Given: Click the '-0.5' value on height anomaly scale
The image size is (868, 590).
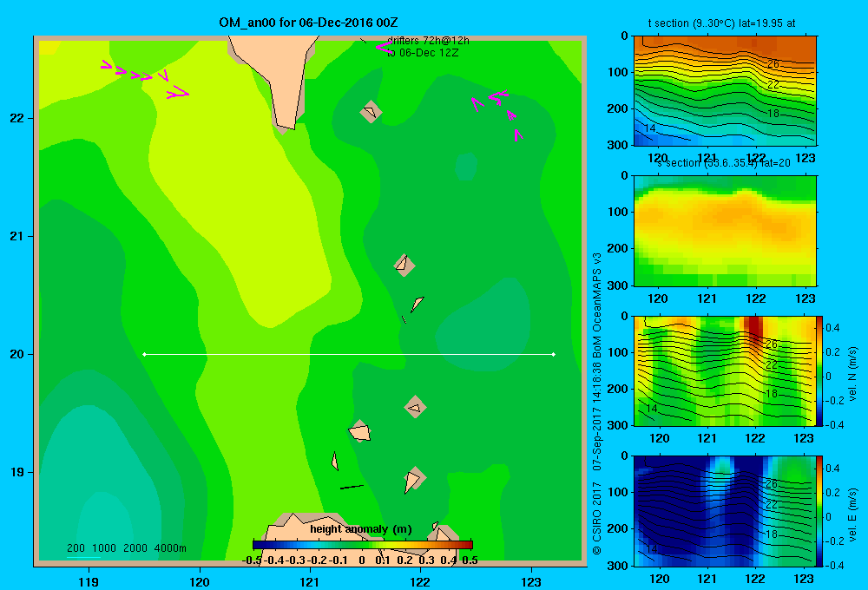Looking at the screenshot, I should (x=252, y=560).
